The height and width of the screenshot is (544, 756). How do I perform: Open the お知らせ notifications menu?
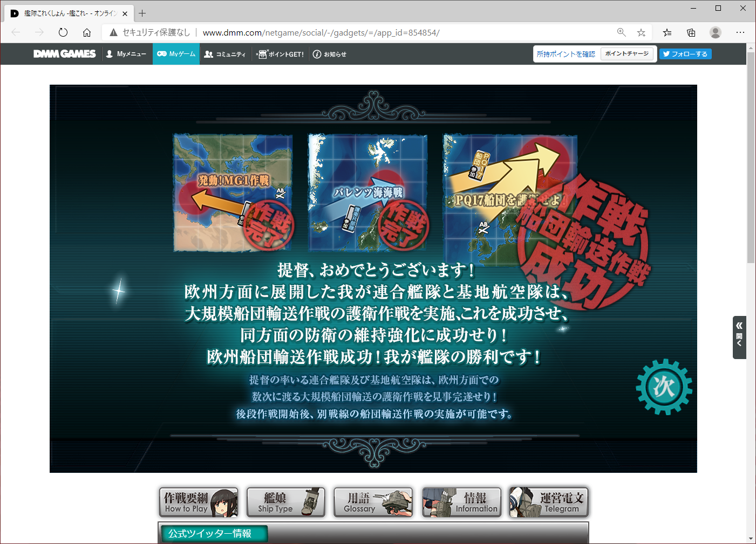click(x=330, y=54)
